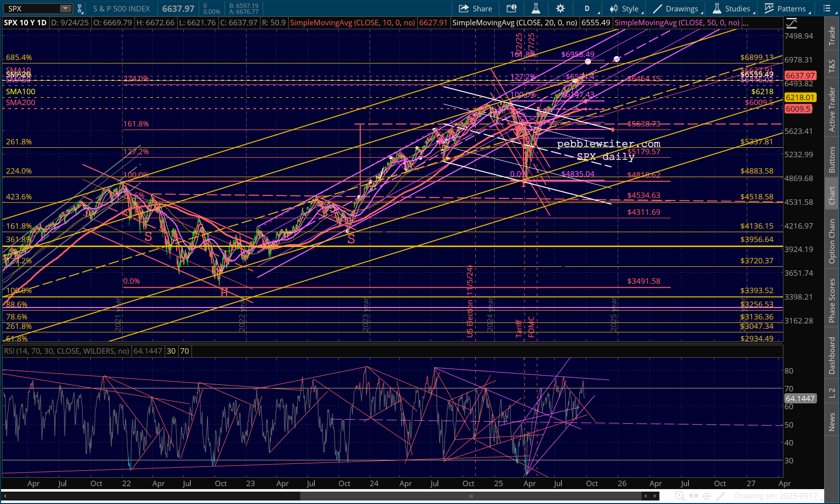Select the pan arrows icon
The image size is (840, 504).
coord(694,496)
